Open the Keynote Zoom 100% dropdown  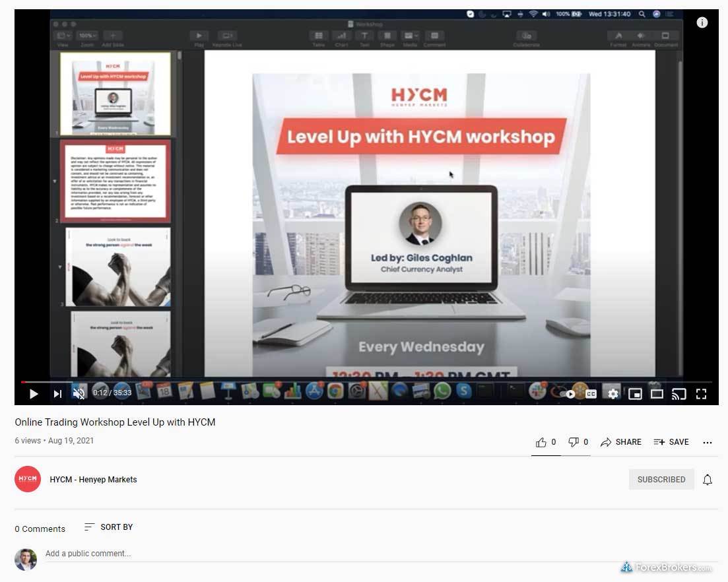[x=87, y=36]
